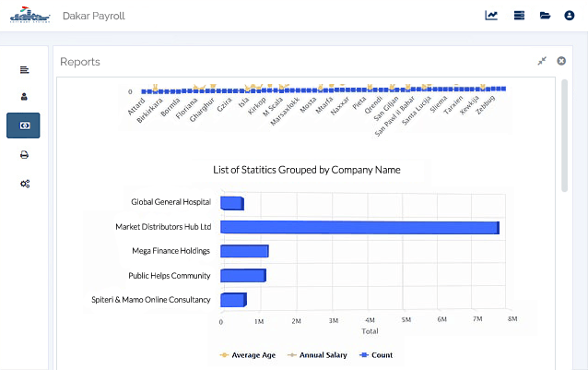Click the Public Helps Community label
The image size is (588, 370).
[170, 276]
